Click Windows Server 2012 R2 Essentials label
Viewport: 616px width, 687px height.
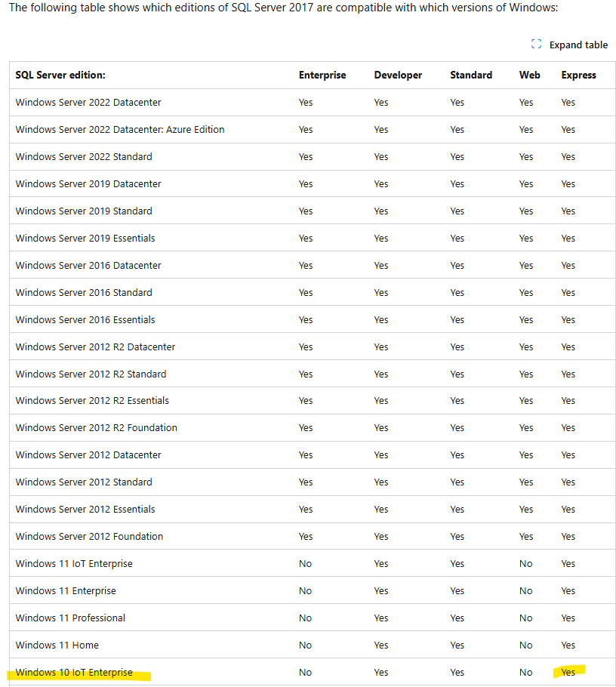(92, 400)
